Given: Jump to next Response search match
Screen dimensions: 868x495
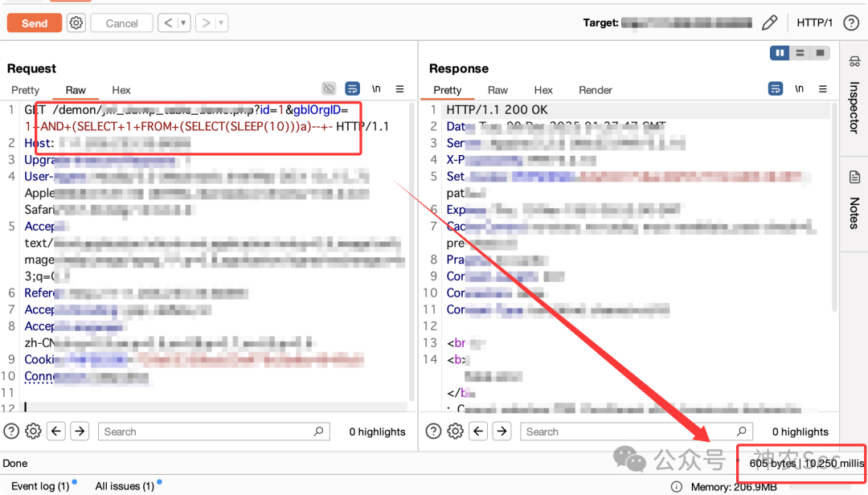Looking at the screenshot, I should [502, 432].
